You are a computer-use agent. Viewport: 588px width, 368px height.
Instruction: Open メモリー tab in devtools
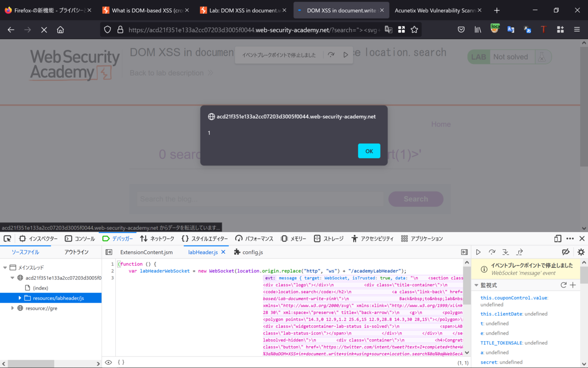point(294,238)
